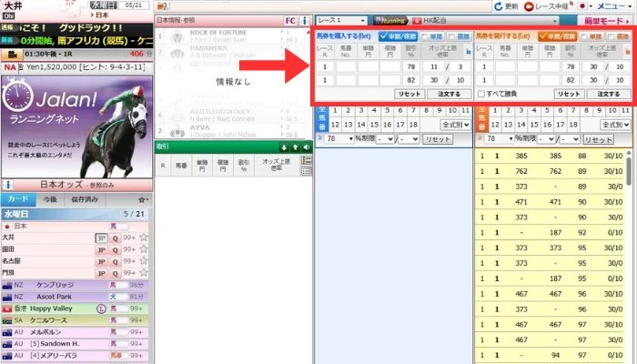The width and height of the screenshot is (637, 364).
Task: Click the FC icon in Japan info panel
Action: [x=289, y=19]
